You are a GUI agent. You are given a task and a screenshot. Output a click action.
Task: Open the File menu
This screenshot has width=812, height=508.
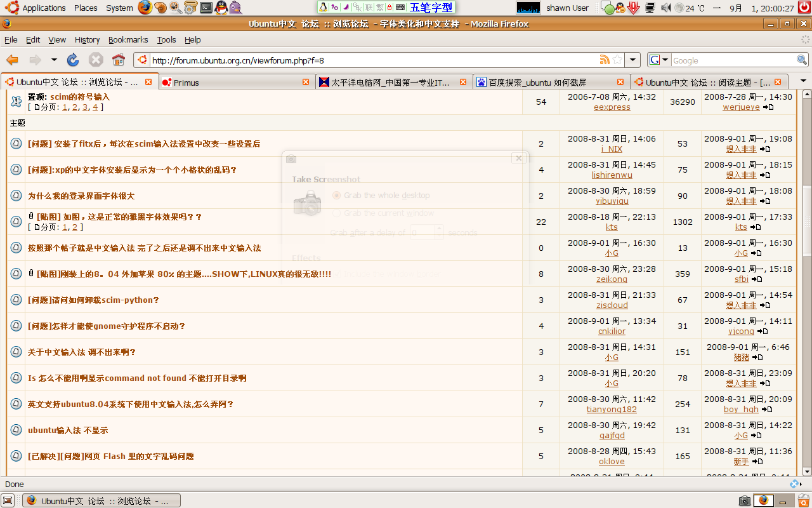(x=11, y=39)
